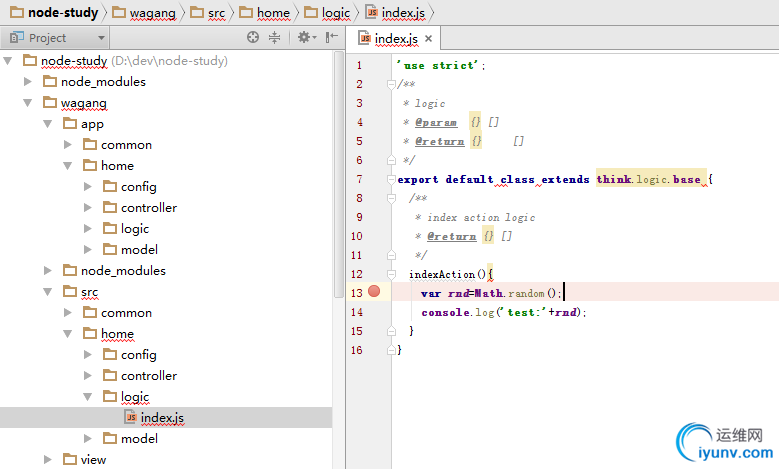The width and height of the screenshot is (779, 469).
Task: Close the index.js editor tab
Action: [428, 38]
